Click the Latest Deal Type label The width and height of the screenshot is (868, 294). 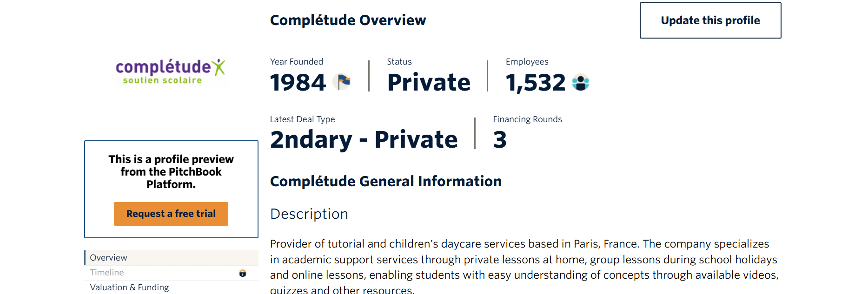point(302,119)
